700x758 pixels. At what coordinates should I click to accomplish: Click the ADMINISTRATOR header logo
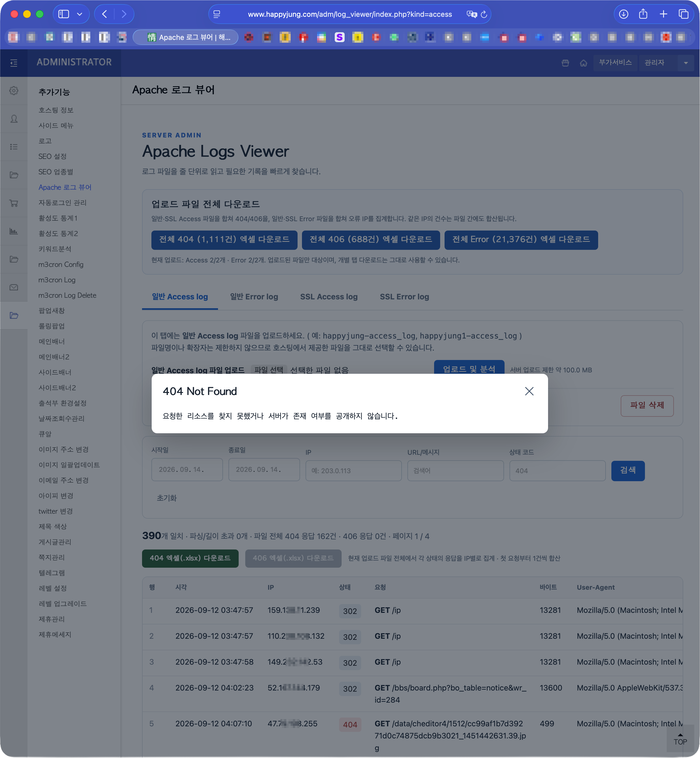(74, 62)
